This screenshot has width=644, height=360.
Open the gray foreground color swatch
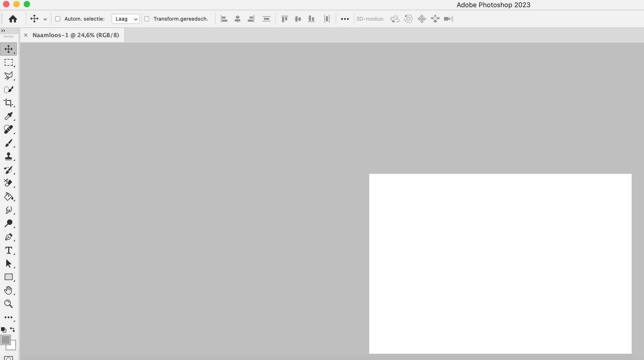click(x=5, y=340)
